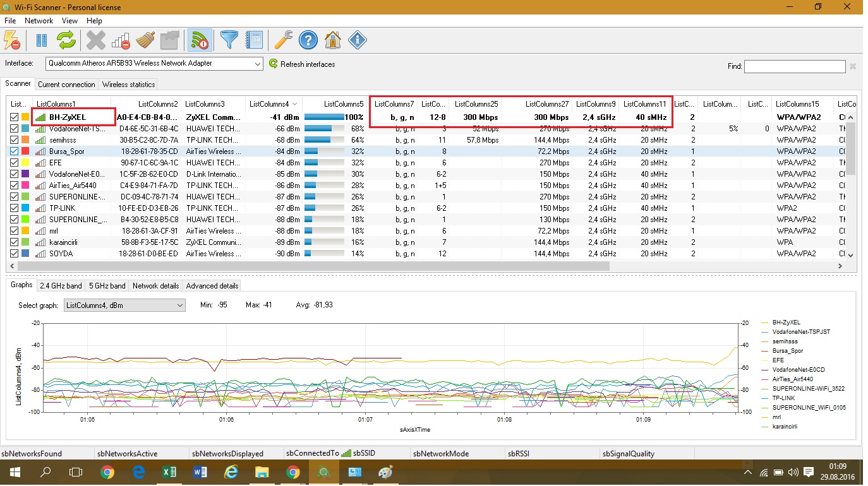Open the Select graph dropdown

click(x=124, y=305)
